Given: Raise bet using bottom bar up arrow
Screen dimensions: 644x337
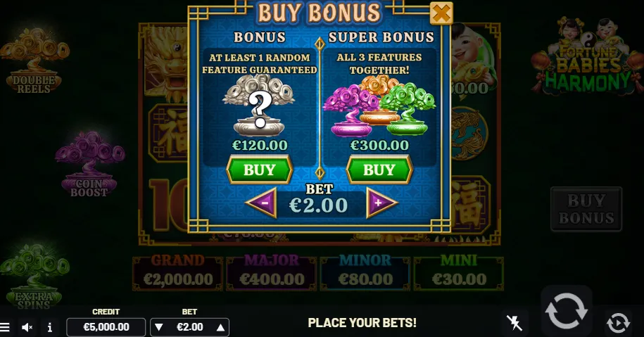Looking at the screenshot, I should click(x=220, y=327).
